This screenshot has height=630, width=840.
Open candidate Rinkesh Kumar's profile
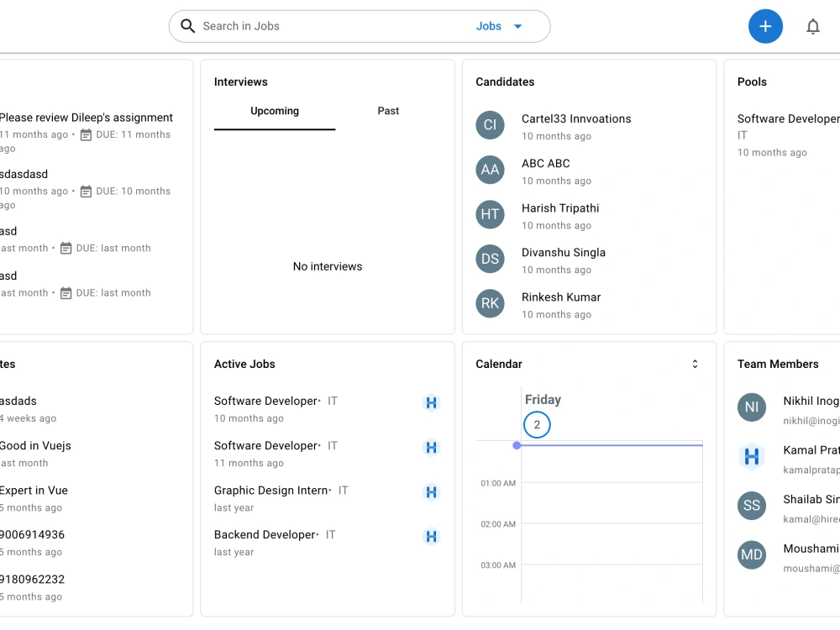point(560,297)
